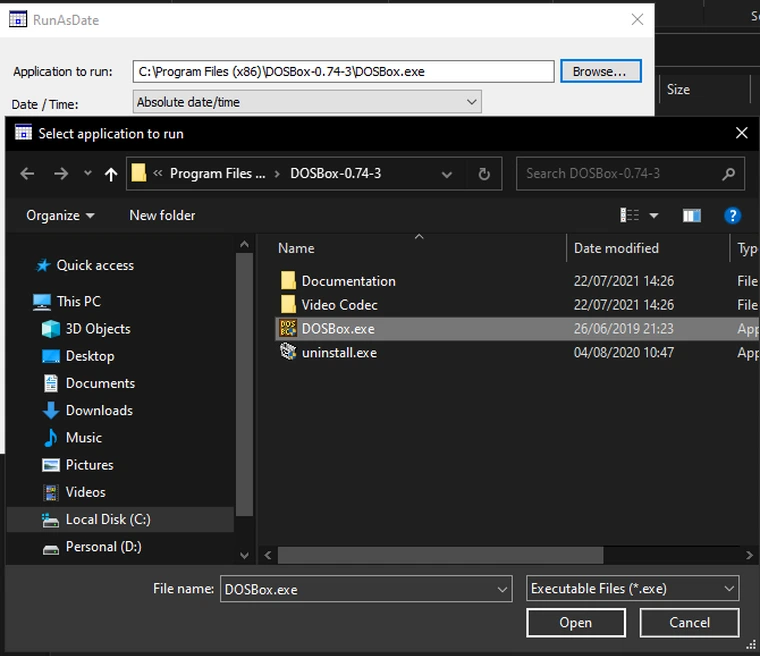Click the Forward navigation arrow
760x656 pixels.
click(61, 174)
